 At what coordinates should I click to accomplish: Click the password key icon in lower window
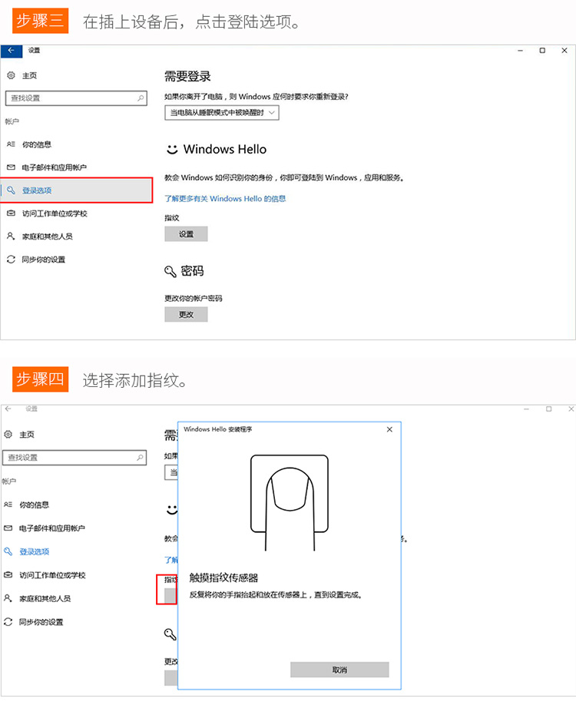170,634
